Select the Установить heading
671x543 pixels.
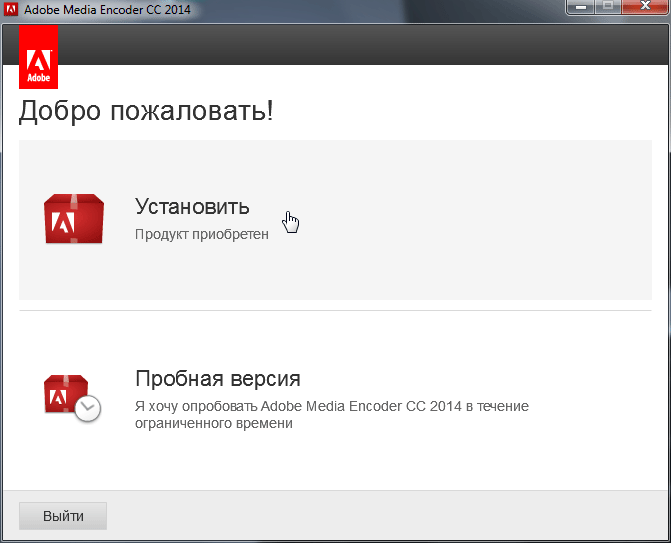[x=192, y=207]
